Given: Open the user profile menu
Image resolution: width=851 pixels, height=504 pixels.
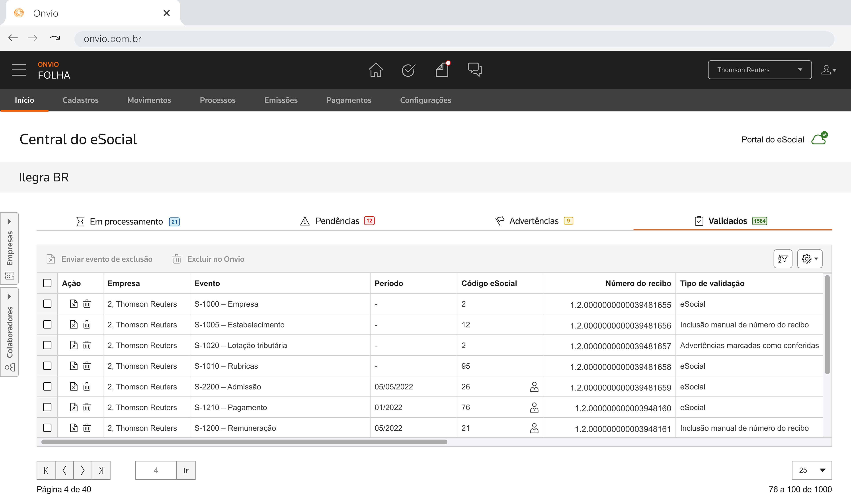Looking at the screenshot, I should point(829,70).
